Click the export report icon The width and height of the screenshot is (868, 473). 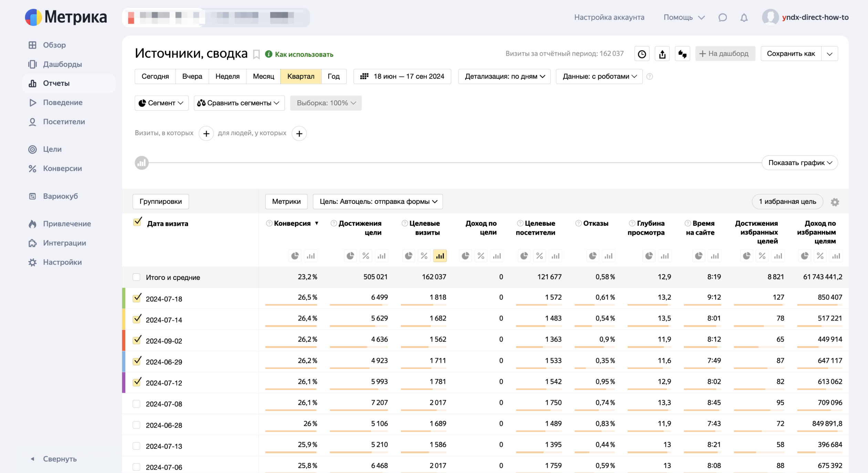point(662,54)
